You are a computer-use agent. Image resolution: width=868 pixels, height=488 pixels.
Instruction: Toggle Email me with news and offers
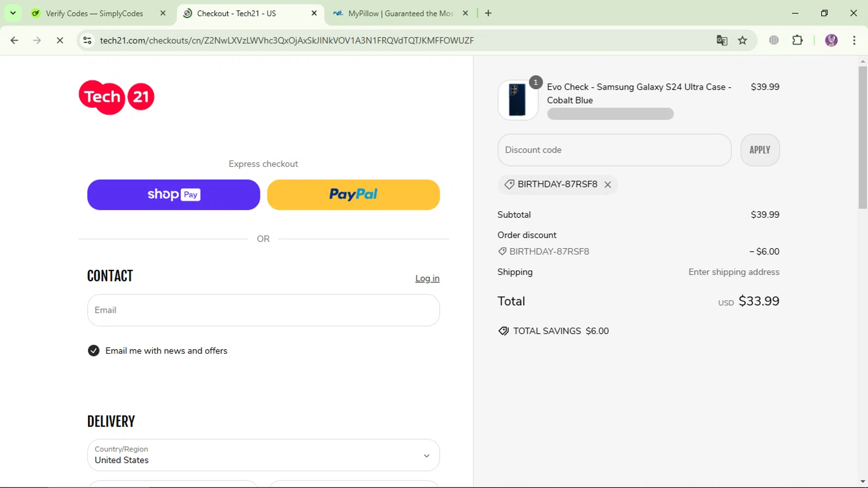click(94, 351)
